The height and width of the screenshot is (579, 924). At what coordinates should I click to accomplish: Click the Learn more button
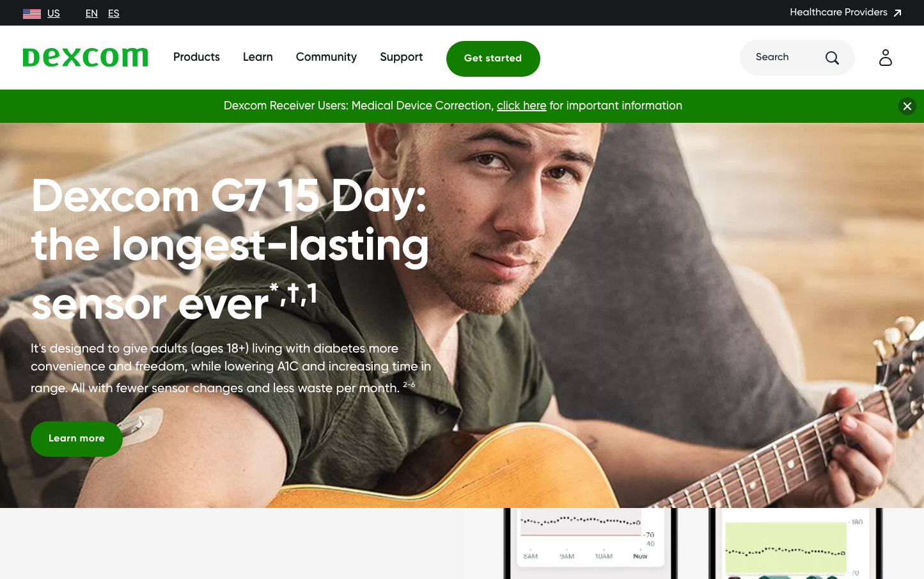click(x=77, y=438)
